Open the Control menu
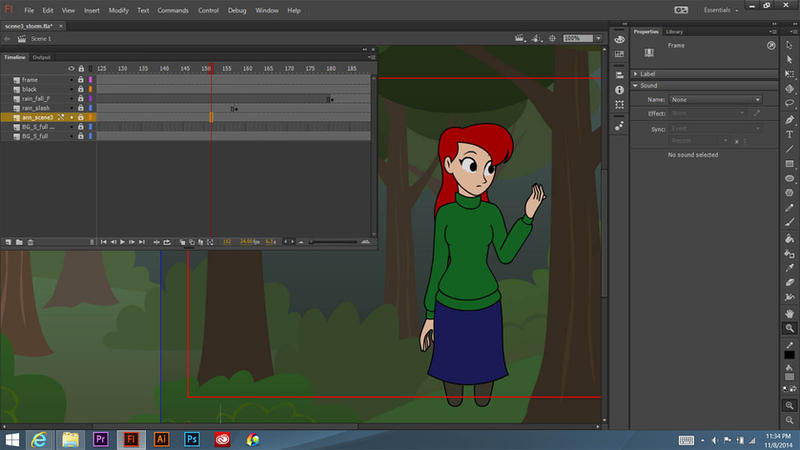Viewport: 800px width, 450px height. 208,10
